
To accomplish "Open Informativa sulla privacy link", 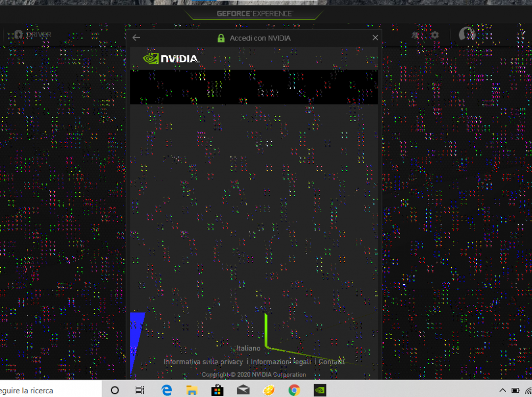I will coord(204,362).
